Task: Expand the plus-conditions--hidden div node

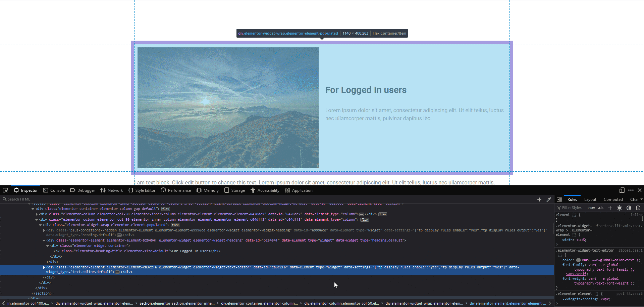Action: [44, 230]
